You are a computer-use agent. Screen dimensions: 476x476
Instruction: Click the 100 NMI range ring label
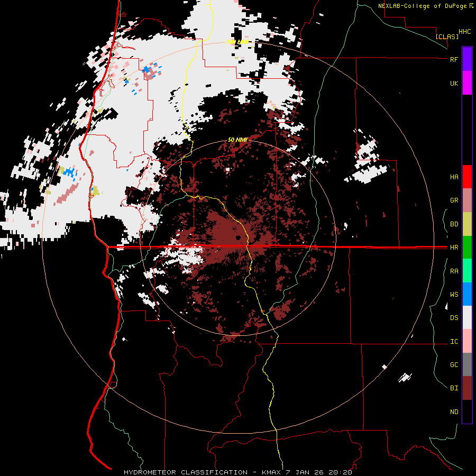[x=237, y=42]
